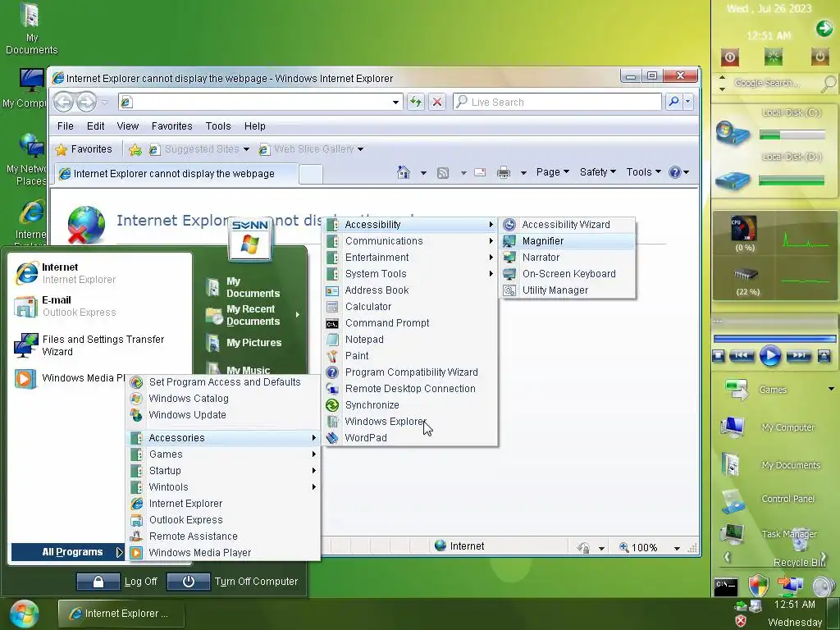Open Utility Manager
840x630 pixels.
pos(568,290)
